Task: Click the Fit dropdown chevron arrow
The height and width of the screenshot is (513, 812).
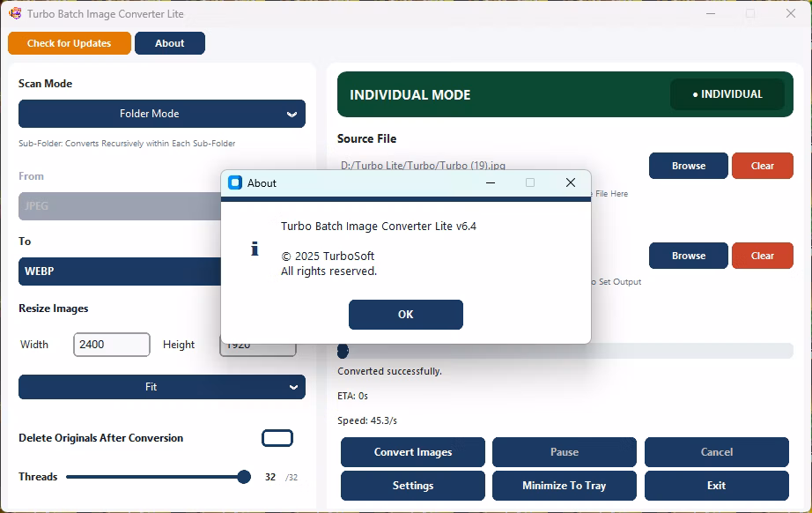Action: click(293, 387)
